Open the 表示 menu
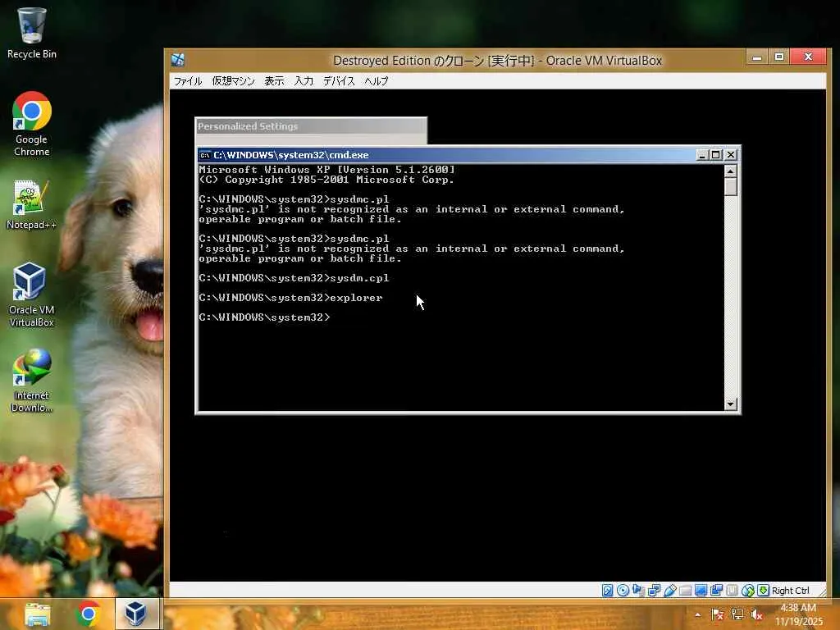This screenshot has width=840, height=630. 274,81
